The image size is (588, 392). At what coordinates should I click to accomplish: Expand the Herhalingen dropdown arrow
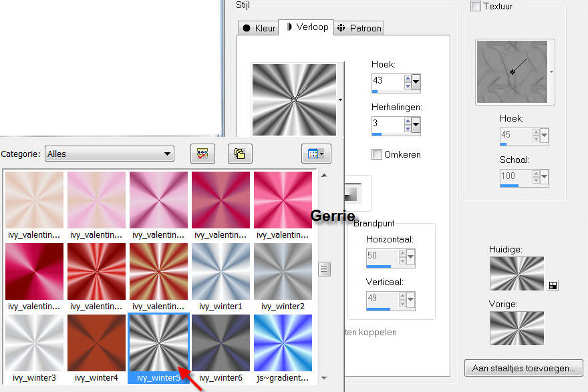pyautogui.click(x=416, y=125)
